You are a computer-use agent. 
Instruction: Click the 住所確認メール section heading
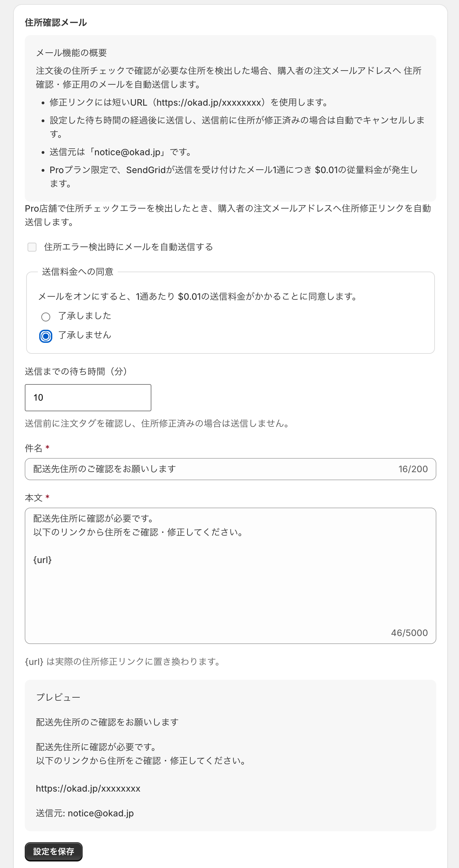[56, 23]
